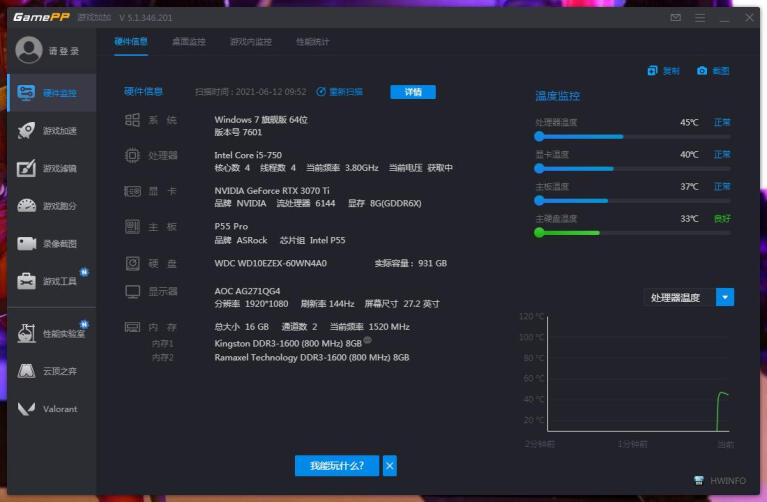This screenshot has width=767, height=502.
Task: Click the Intel Core i5-750 text
Action: [x=248, y=155]
